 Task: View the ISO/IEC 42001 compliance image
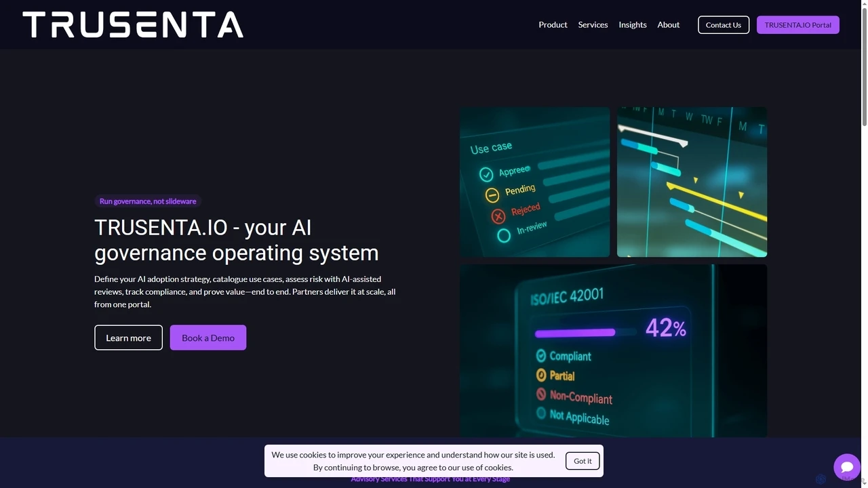(614, 350)
